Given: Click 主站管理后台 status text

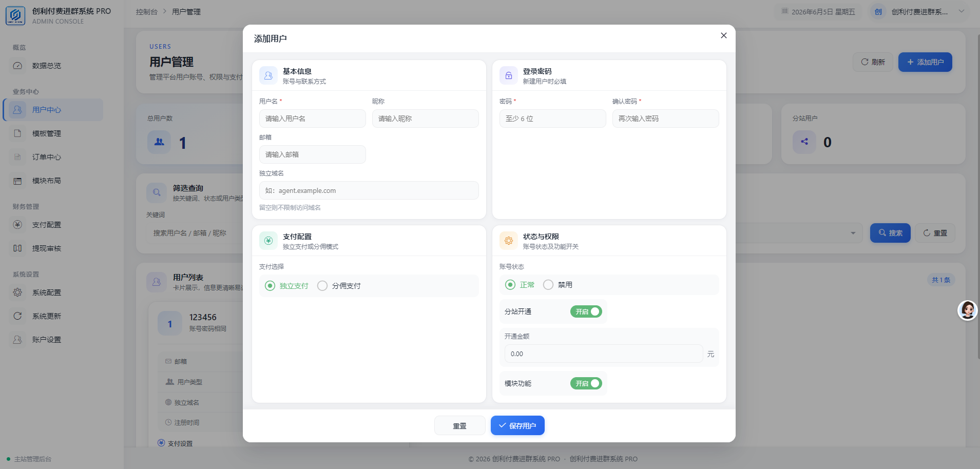Looking at the screenshot, I should 33,459.
